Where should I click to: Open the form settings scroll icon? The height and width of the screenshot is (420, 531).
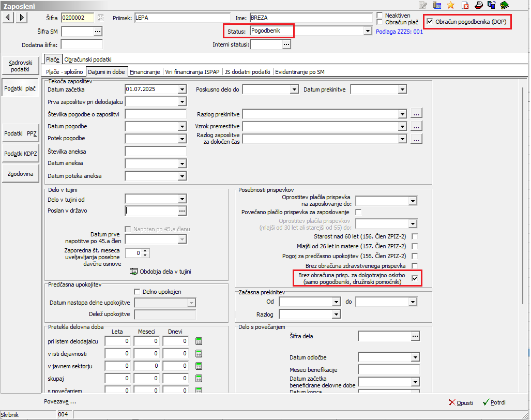tap(437, 5)
